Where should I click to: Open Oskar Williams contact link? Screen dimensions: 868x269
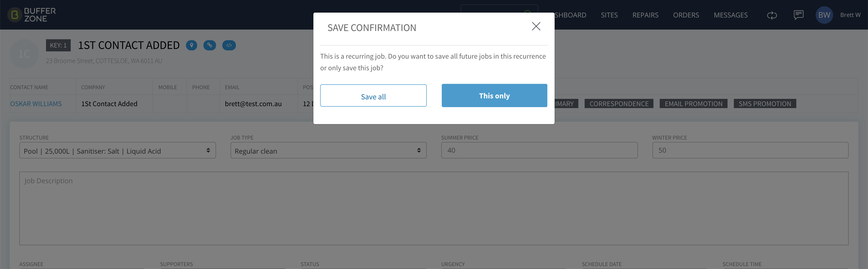point(36,104)
